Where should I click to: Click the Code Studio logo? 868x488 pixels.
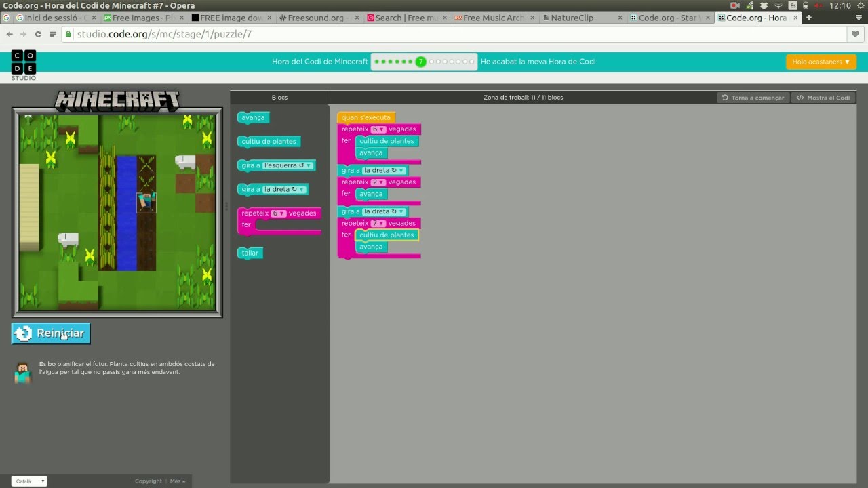click(x=24, y=65)
